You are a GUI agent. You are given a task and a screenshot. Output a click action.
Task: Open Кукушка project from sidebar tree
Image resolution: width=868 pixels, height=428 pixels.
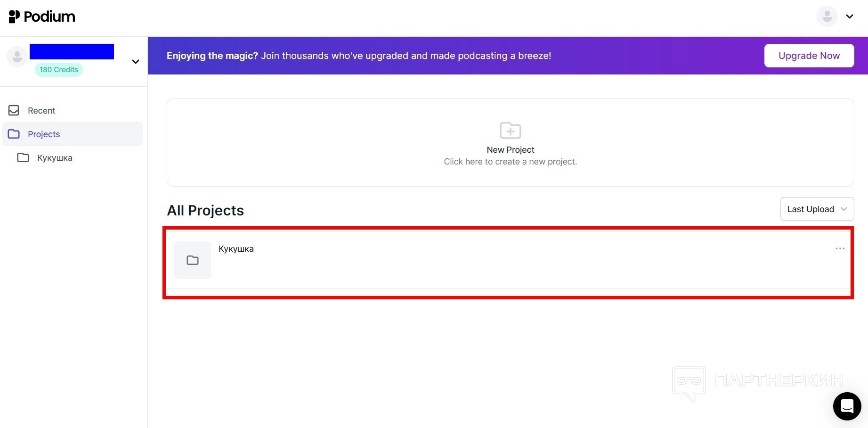pos(55,158)
